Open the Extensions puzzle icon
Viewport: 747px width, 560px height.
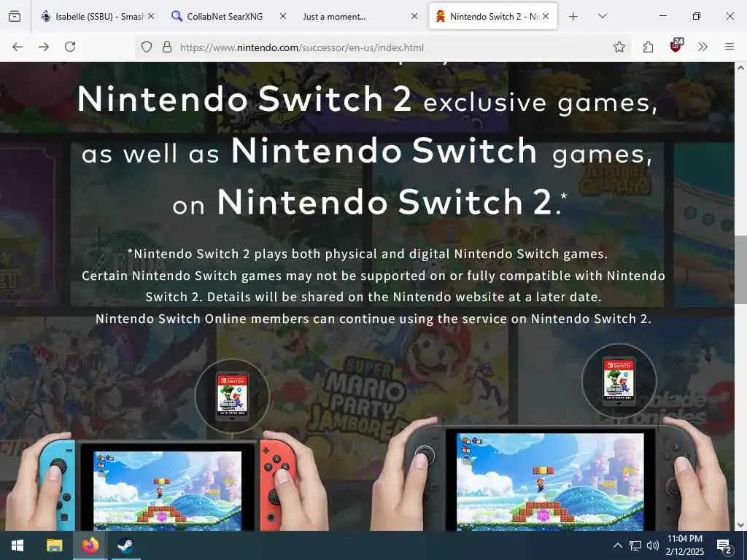point(648,47)
